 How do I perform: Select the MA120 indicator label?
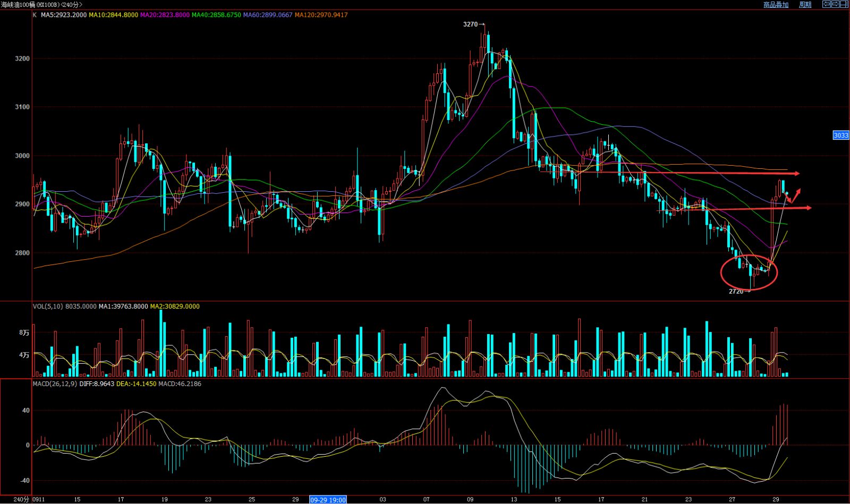(321, 15)
